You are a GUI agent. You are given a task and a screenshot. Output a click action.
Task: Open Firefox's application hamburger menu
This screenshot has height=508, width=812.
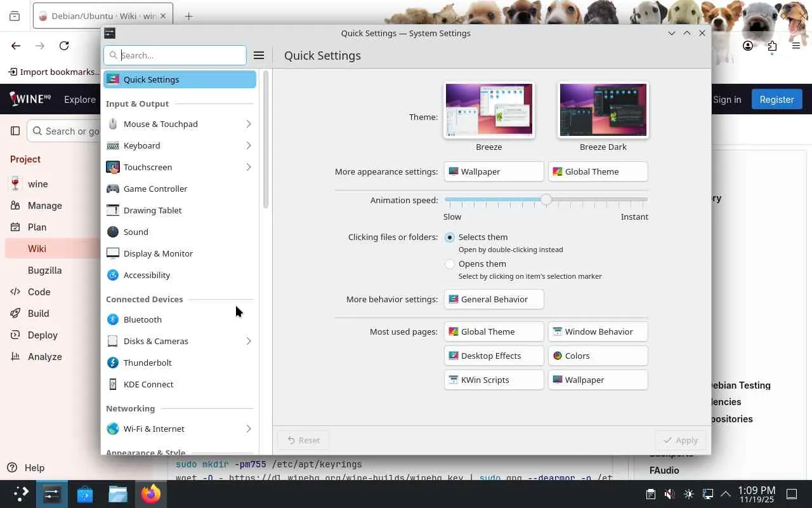[796, 46]
